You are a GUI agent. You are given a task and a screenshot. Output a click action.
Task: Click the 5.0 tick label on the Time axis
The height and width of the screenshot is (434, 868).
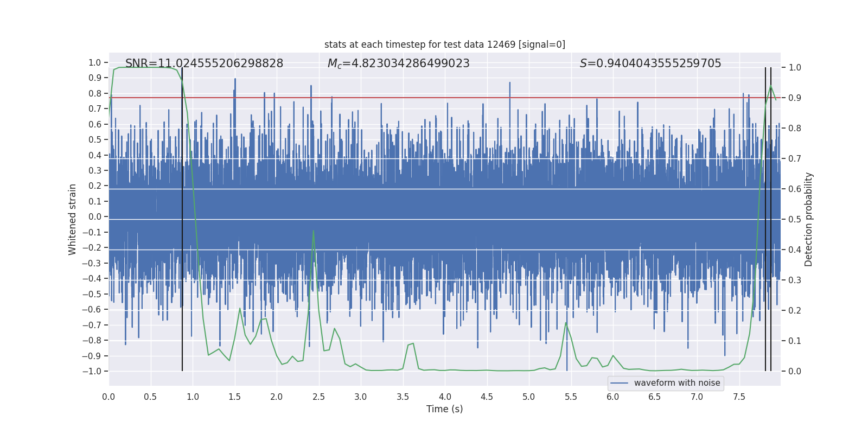(529, 397)
